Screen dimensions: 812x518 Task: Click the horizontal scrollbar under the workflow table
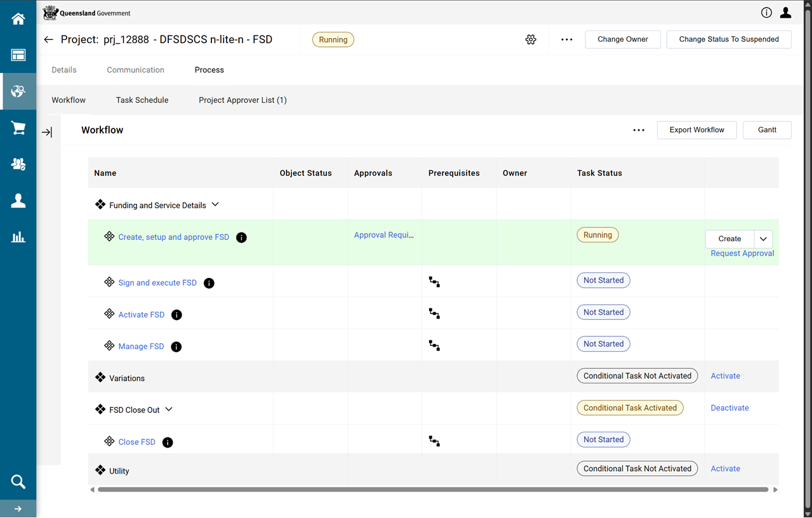[x=433, y=489]
